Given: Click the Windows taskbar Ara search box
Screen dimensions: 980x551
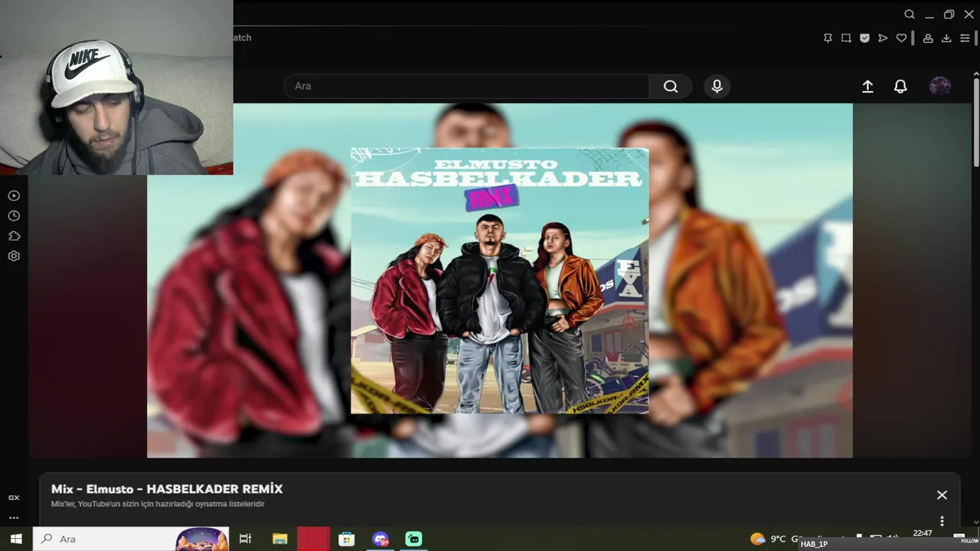Looking at the screenshot, I should [131, 539].
